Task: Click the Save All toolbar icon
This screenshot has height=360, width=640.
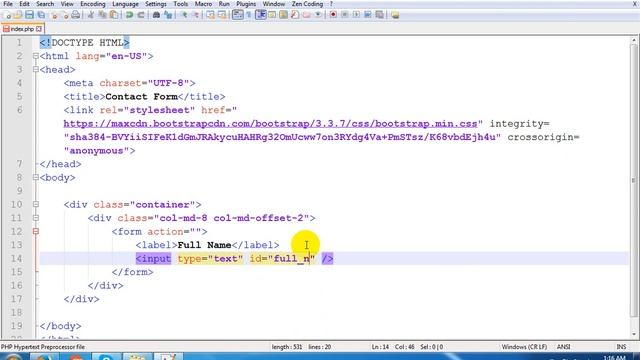Action: [x=41, y=15]
